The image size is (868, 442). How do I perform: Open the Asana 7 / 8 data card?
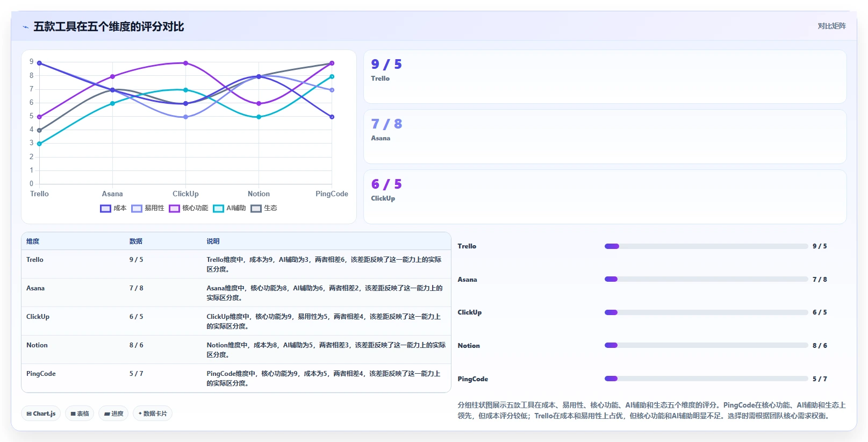tap(605, 137)
